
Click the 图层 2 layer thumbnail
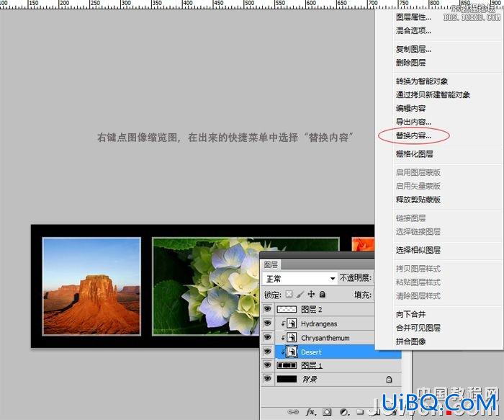point(287,309)
